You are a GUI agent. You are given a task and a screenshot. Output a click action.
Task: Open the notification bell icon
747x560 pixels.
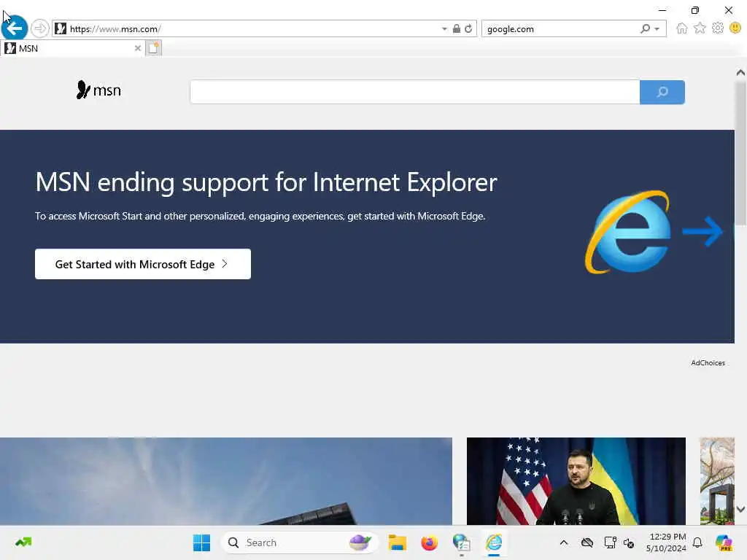point(697,542)
